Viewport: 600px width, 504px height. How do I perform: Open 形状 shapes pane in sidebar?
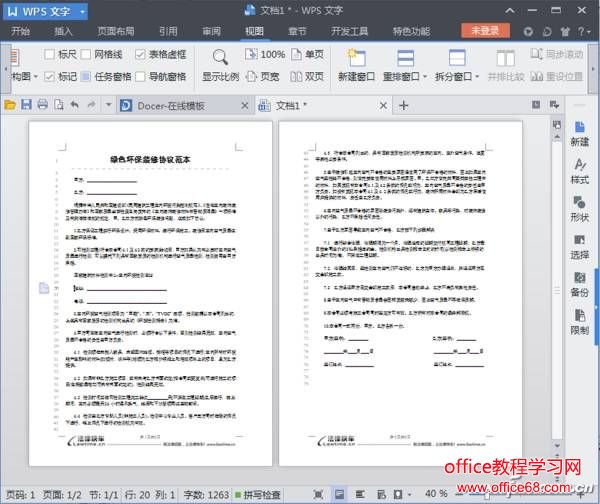coord(579,209)
